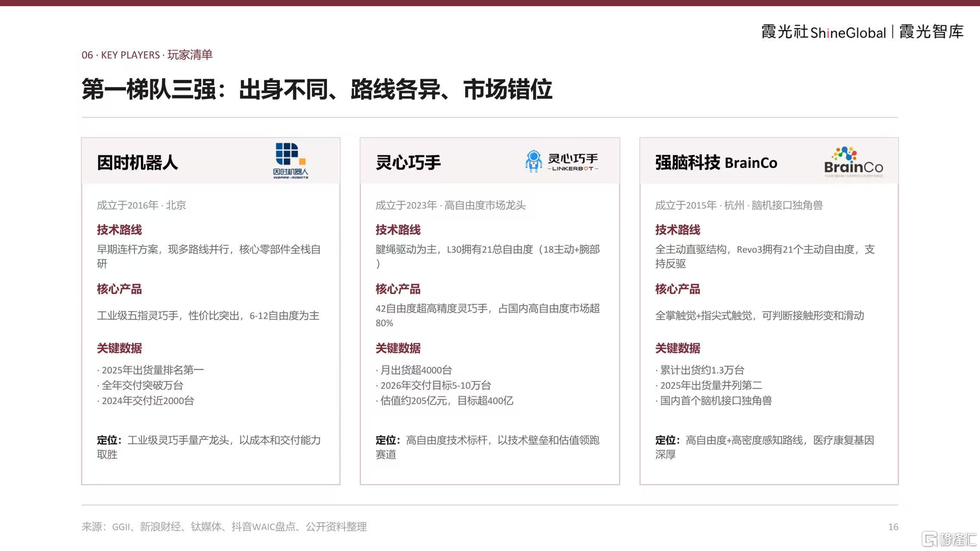This screenshot has height=551, width=980.
Task: Select 定位 text 工业级灵巧手量产龙头
Action: click(x=178, y=440)
